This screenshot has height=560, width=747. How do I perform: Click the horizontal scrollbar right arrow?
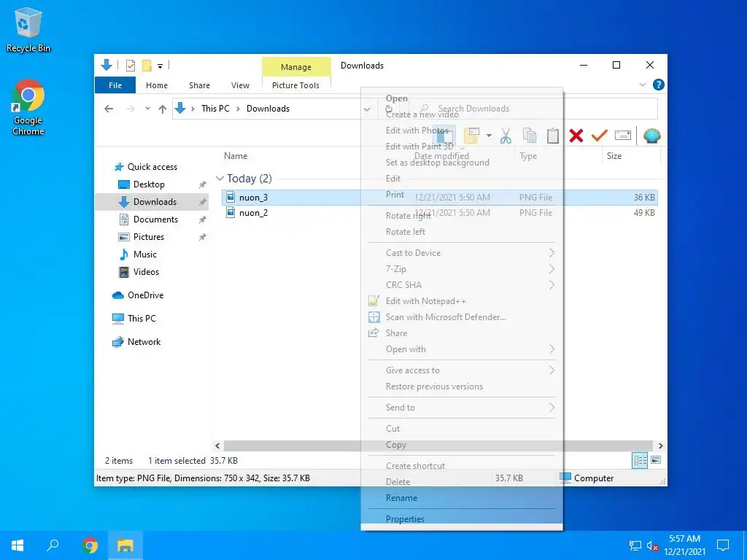(660, 446)
